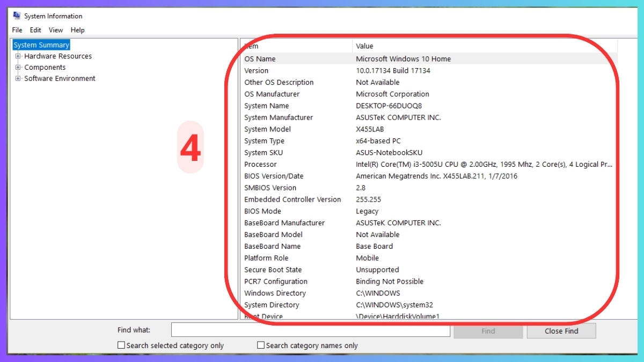This screenshot has height=362, width=644.
Task: Click the System Information title bar icon
Action: tap(17, 16)
